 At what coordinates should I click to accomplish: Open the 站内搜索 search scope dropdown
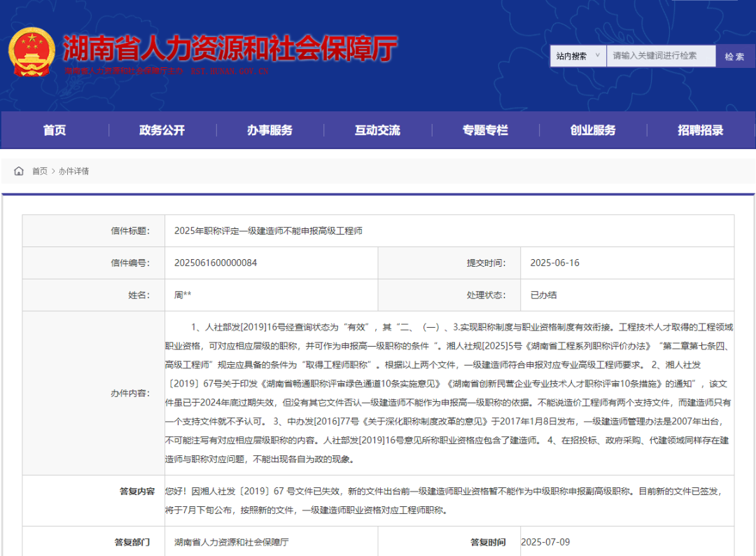point(577,56)
